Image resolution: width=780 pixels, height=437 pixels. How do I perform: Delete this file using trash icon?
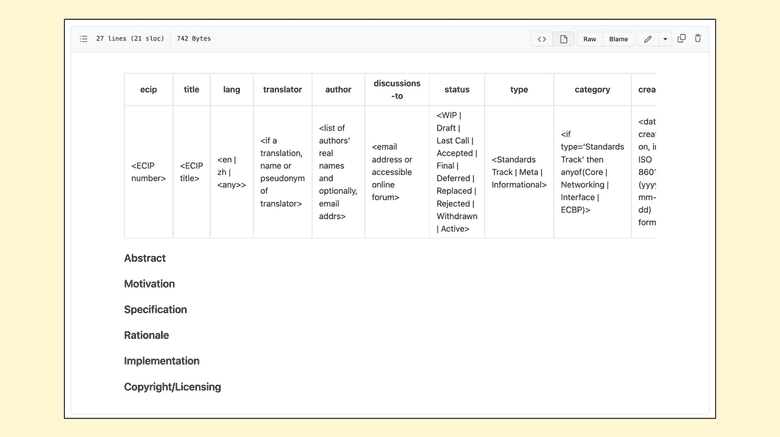[698, 39]
